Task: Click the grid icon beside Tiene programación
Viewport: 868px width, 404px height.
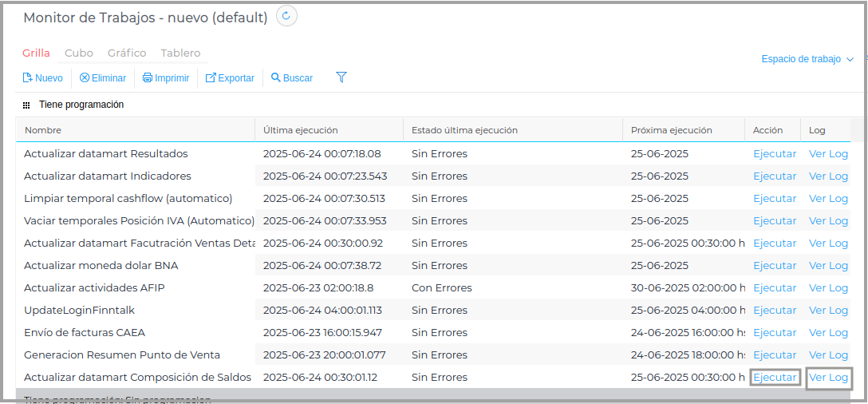Action: [x=26, y=105]
